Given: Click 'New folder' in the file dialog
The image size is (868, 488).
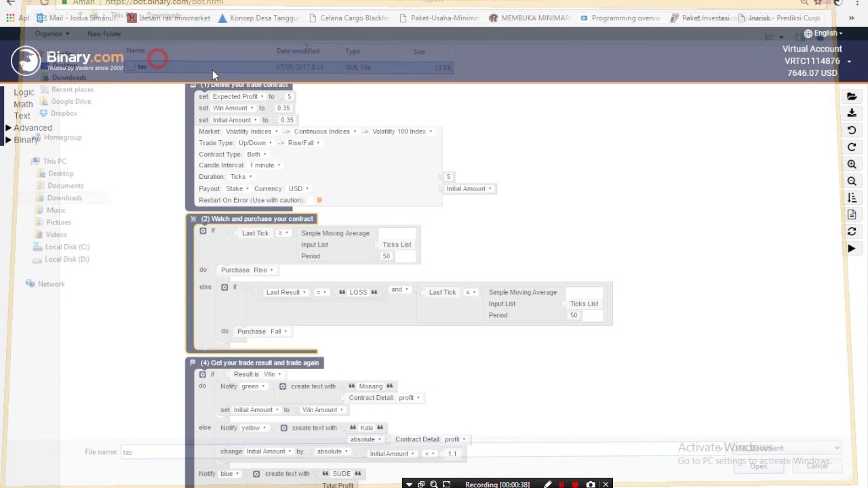Looking at the screenshot, I should 104,33.
